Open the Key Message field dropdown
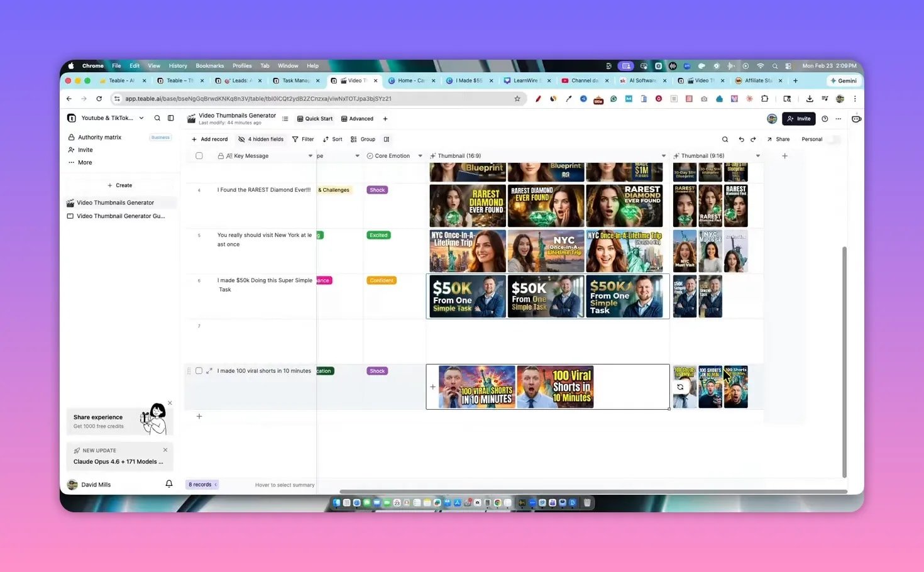The width and height of the screenshot is (924, 572). [x=310, y=155]
